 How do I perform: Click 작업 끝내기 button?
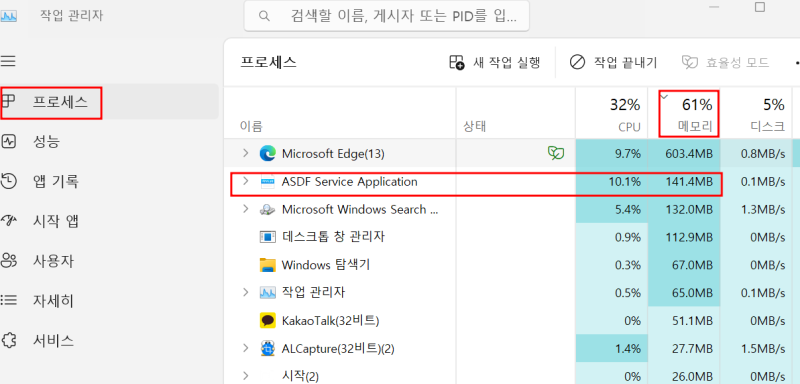(613, 63)
